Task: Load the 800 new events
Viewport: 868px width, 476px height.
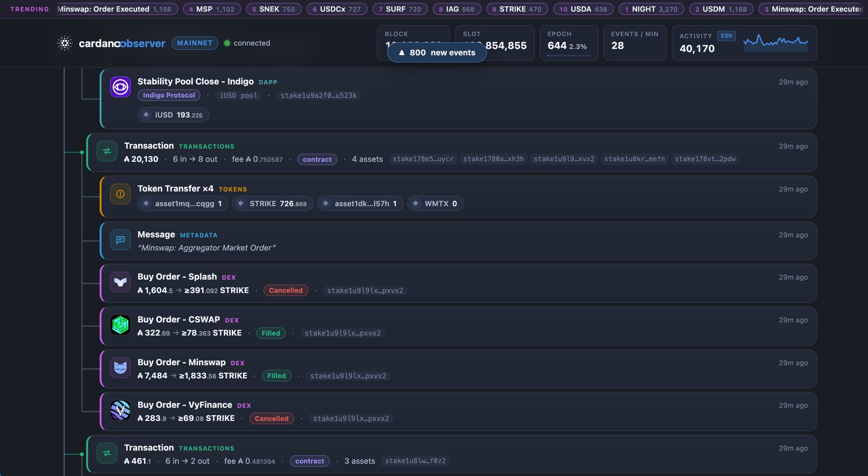Action: [437, 53]
